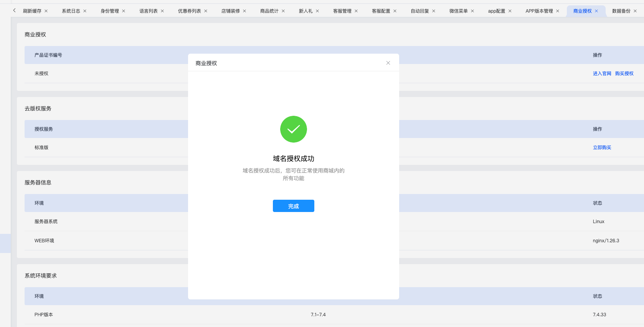The image size is (644, 327).
Task: Click the 进入官网 link
Action: 602,74
